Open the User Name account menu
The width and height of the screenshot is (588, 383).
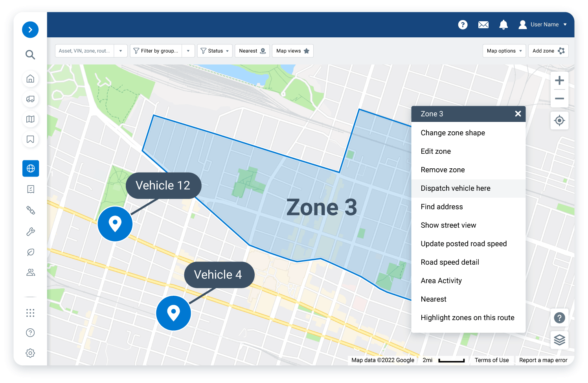click(x=543, y=25)
